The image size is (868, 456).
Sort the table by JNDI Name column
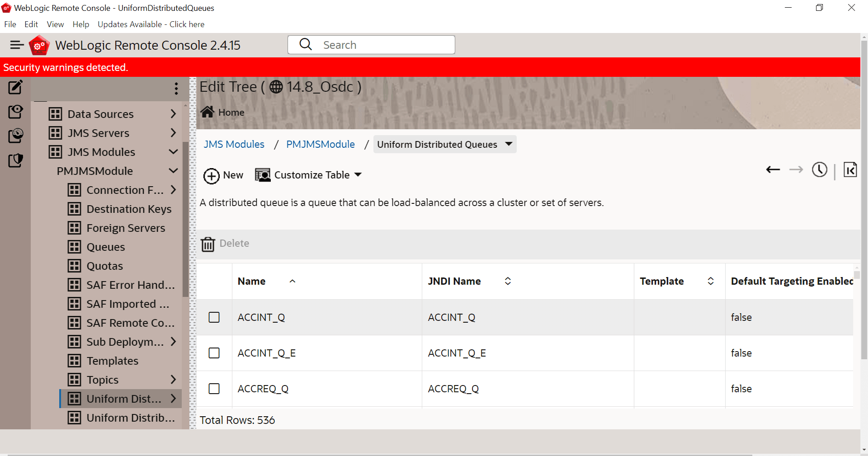508,281
